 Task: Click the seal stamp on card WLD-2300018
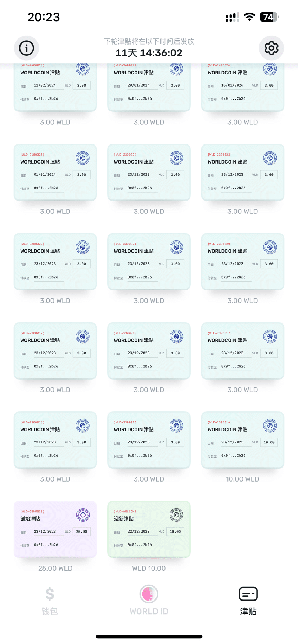176,336
